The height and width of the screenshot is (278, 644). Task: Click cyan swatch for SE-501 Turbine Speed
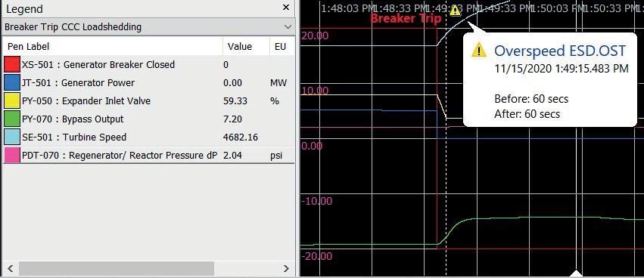(x=12, y=137)
